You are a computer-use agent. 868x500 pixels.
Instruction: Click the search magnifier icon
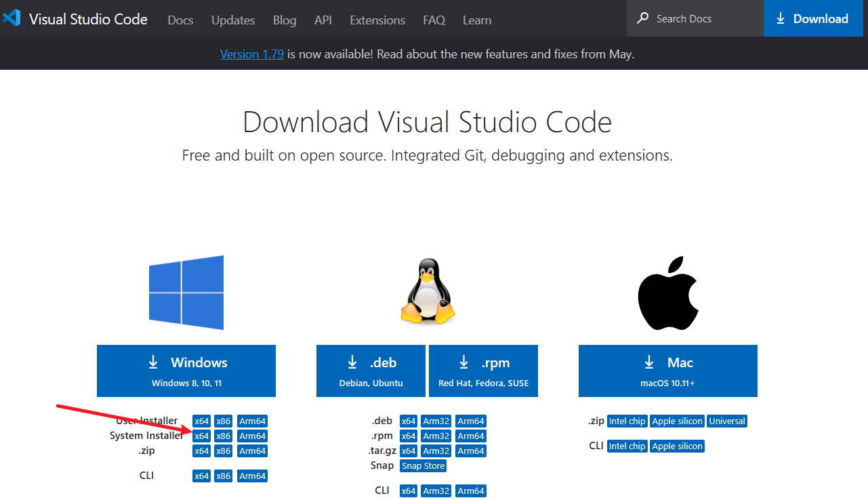pyautogui.click(x=642, y=18)
